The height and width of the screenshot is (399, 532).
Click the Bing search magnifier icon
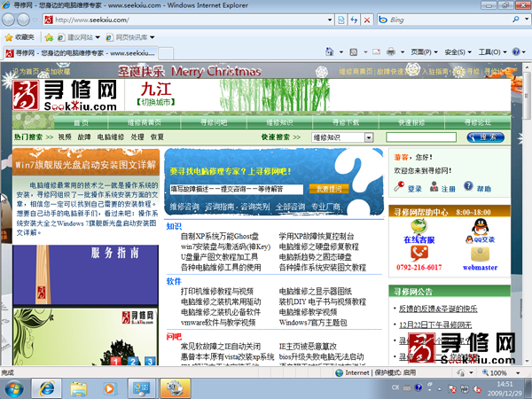[x=516, y=20]
